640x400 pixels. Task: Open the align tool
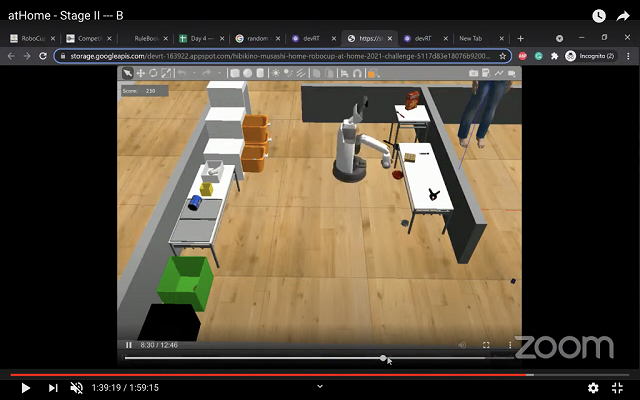pyautogui.click(x=344, y=73)
